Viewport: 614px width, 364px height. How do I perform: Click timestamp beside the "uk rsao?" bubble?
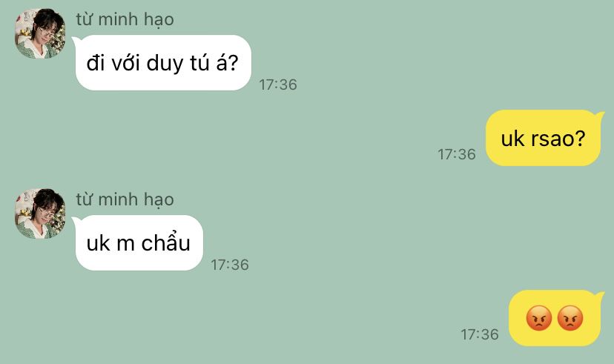click(x=457, y=154)
